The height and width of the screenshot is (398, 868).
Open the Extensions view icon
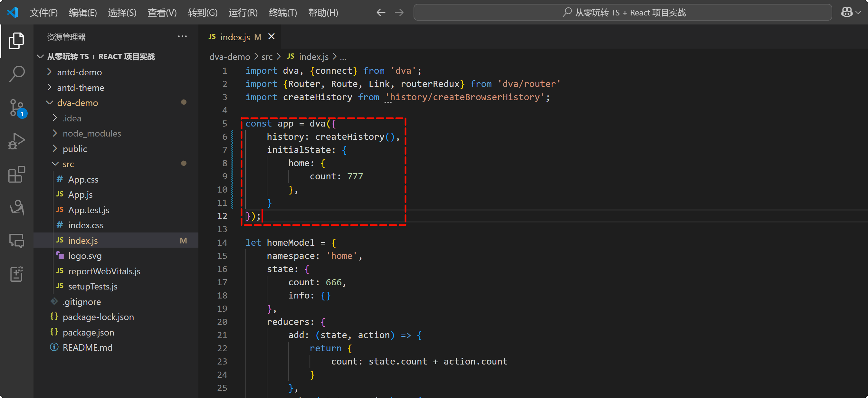(16, 174)
